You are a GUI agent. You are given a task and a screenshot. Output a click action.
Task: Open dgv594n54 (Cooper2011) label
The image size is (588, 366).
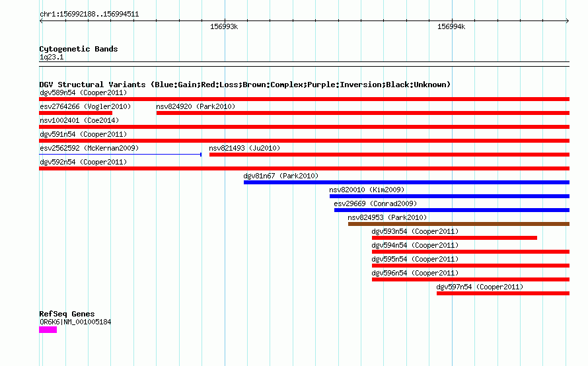pos(415,245)
